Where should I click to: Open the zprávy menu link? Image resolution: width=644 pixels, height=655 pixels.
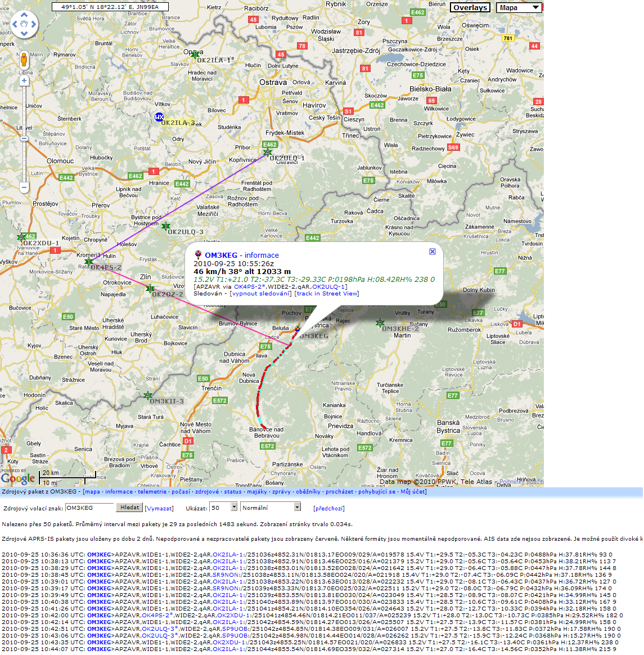[x=281, y=492]
